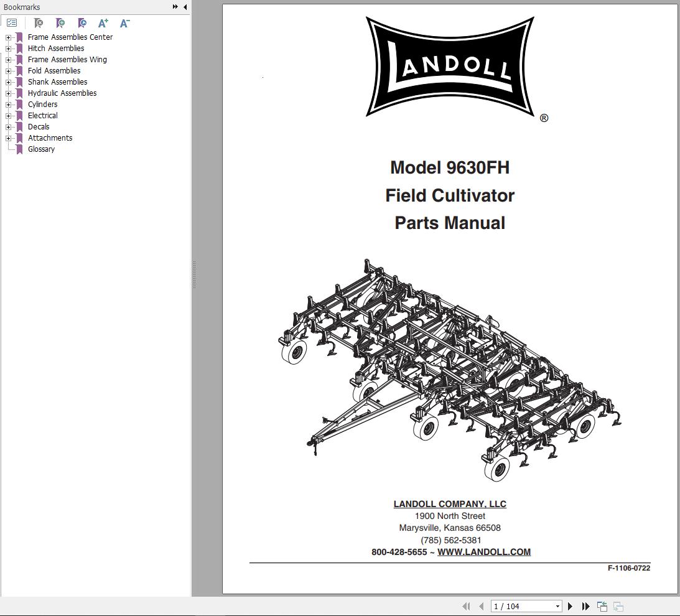Select the Glossary bookmark
The width and height of the screenshot is (680, 616).
coord(41,149)
